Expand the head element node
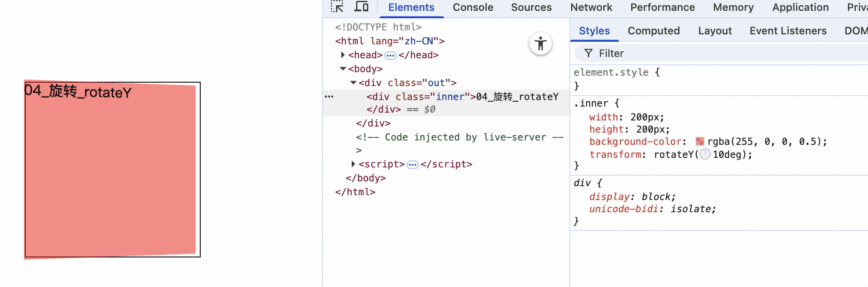This screenshot has width=868, height=287. (343, 55)
